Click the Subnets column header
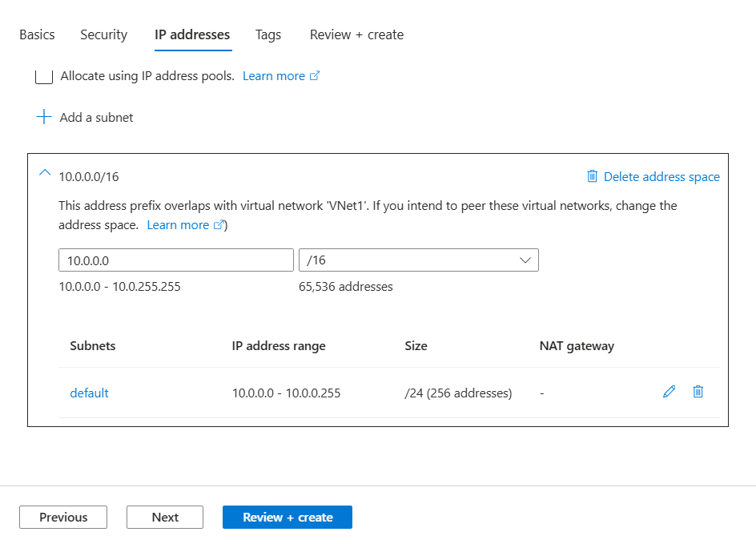 pos(93,346)
